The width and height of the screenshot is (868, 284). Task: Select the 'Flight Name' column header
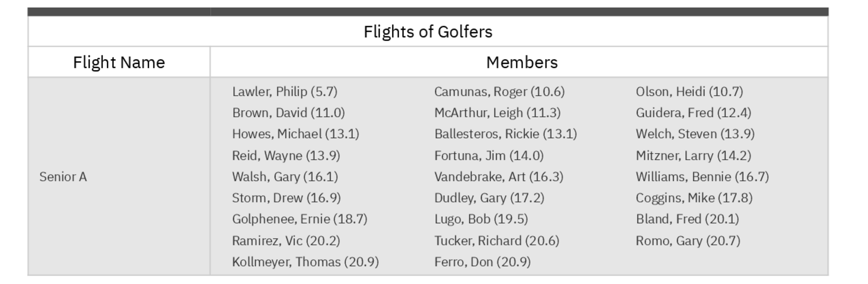click(x=119, y=63)
